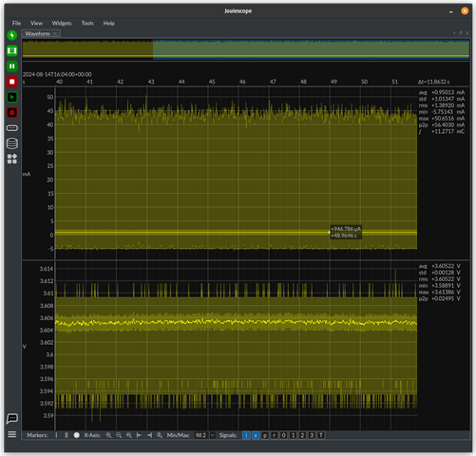
Task: Click the current charge +11.2717 mC statistic
Action: pos(442,131)
